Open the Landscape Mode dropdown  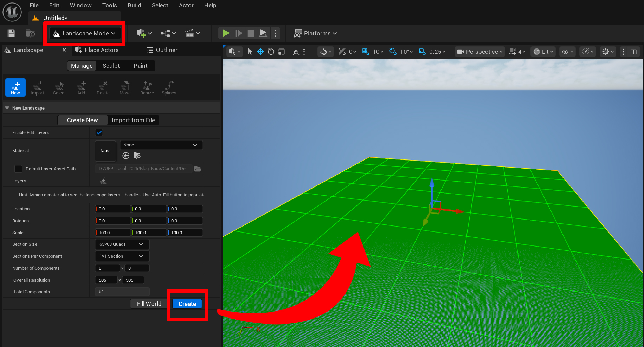pos(85,33)
